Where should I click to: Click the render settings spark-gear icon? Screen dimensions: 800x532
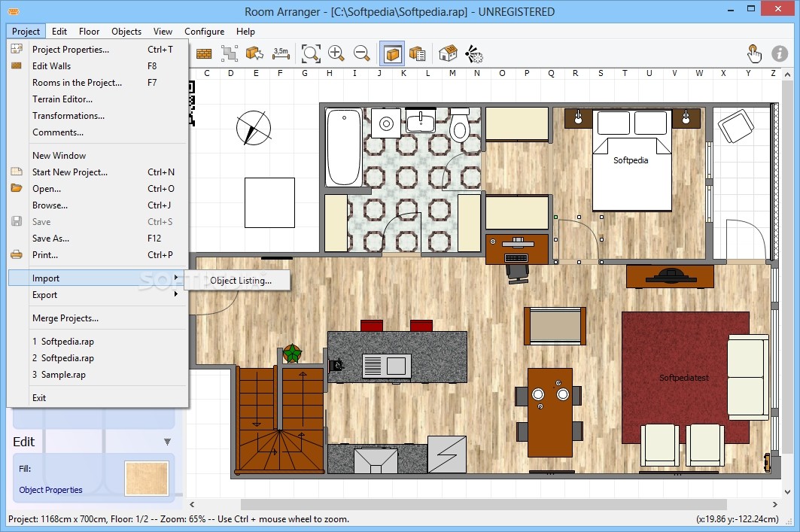pyautogui.click(x=474, y=53)
